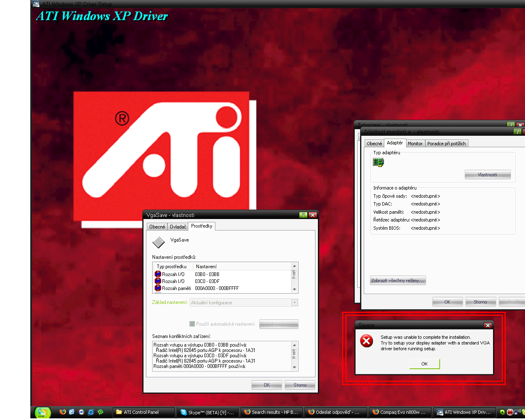Click the VgaSave device diamond icon
The image size is (525, 420).
point(158,242)
